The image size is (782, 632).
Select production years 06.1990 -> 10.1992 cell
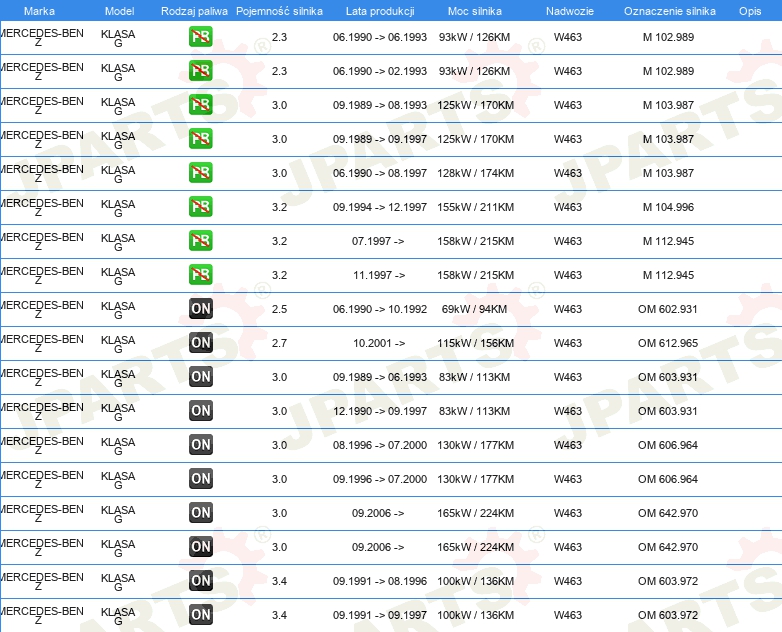[x=380, y=309]
